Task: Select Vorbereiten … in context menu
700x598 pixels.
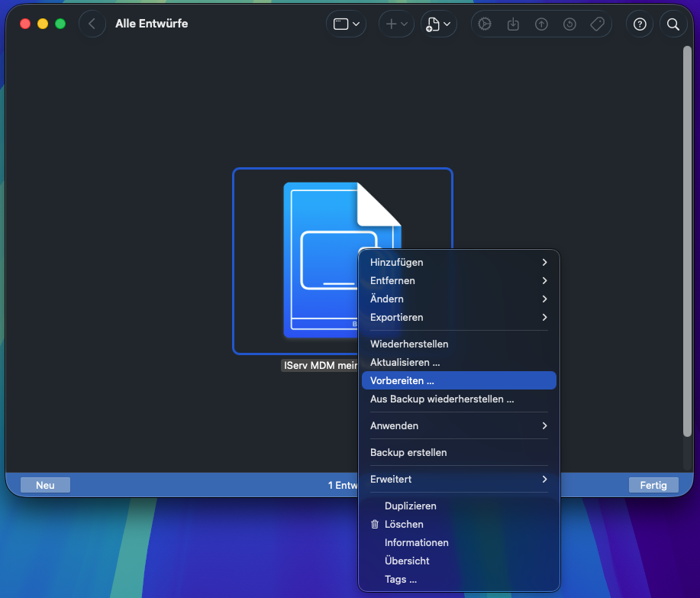Action: pos(459,380)
